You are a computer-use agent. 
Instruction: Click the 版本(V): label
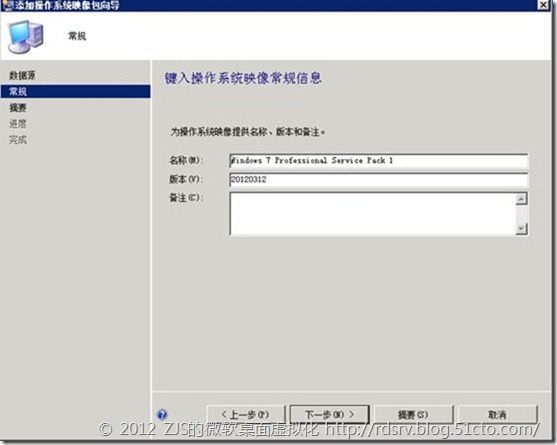point(186,179)
